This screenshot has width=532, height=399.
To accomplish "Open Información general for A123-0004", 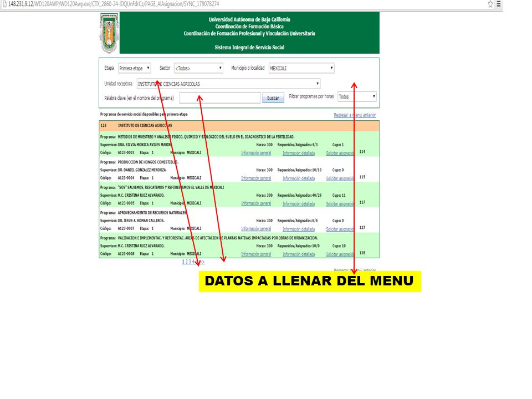I will click(x=256, y=178).
